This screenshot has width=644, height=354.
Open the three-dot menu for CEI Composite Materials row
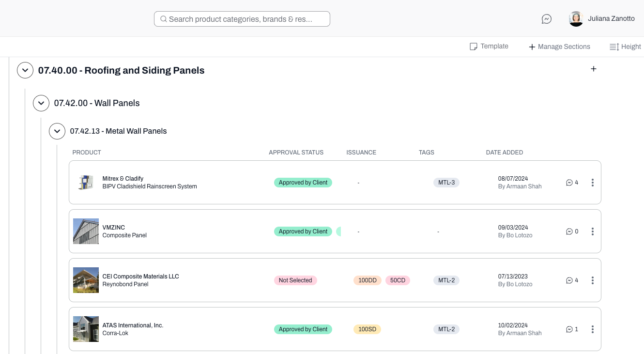tap(592, 280)
